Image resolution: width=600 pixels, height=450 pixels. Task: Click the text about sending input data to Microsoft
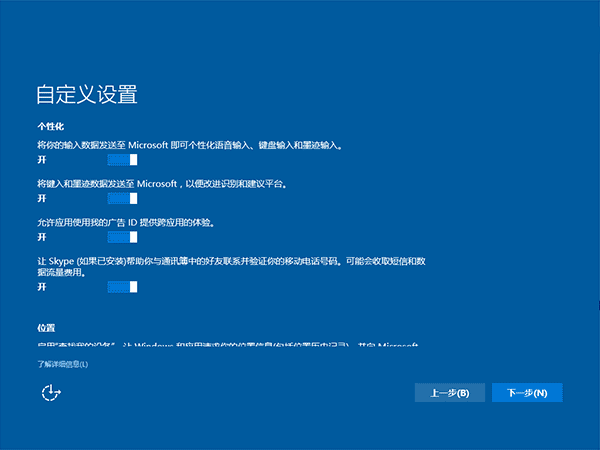tap(189, 145)
